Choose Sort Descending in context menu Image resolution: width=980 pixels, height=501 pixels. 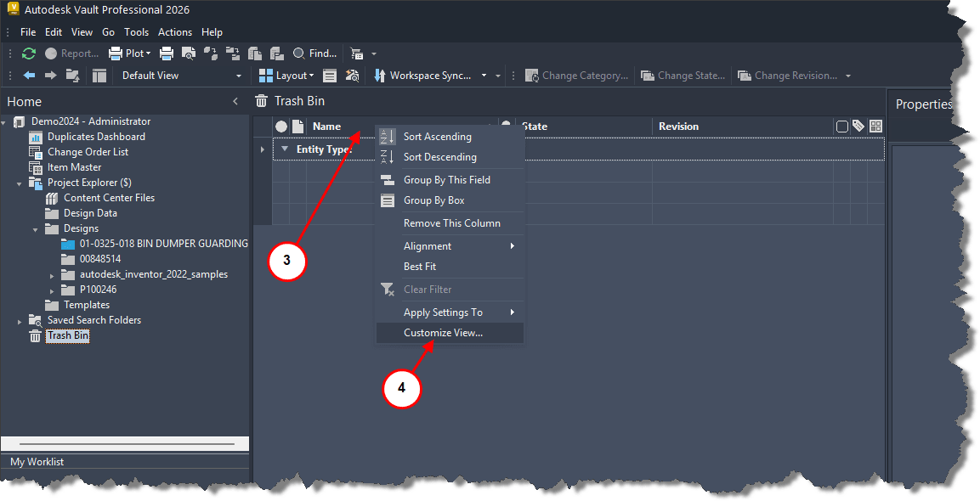click(450, 157)
